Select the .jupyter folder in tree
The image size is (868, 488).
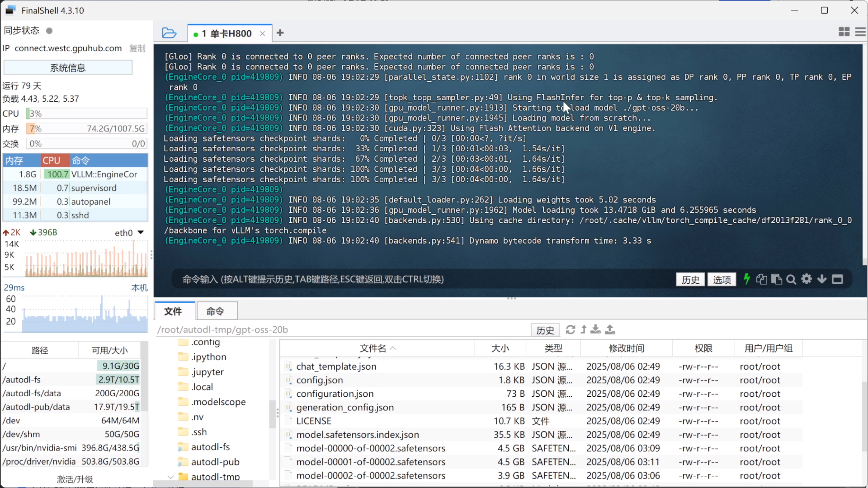[207, 372]
